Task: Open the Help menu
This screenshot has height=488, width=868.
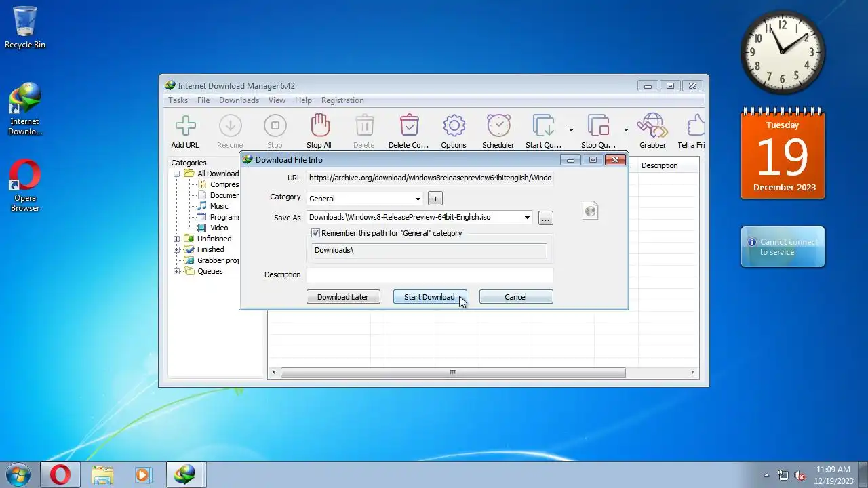Action: click(303, 100)
